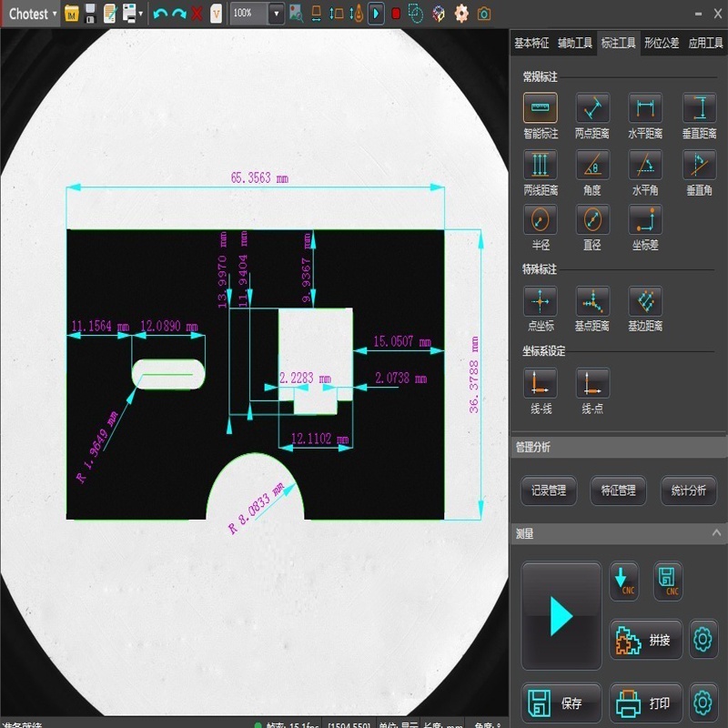Click the 65.3563 mm dimension label
The image size is (728, 728).
coord(258,179)
